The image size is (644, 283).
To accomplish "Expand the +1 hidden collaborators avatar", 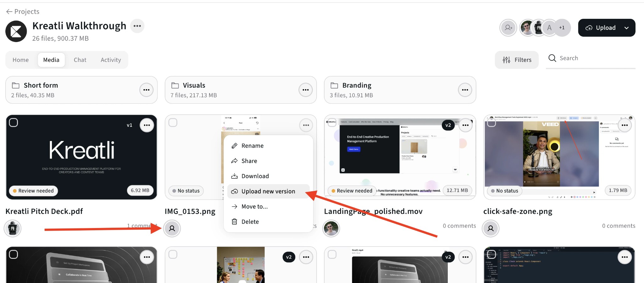I will coord(561,28).
